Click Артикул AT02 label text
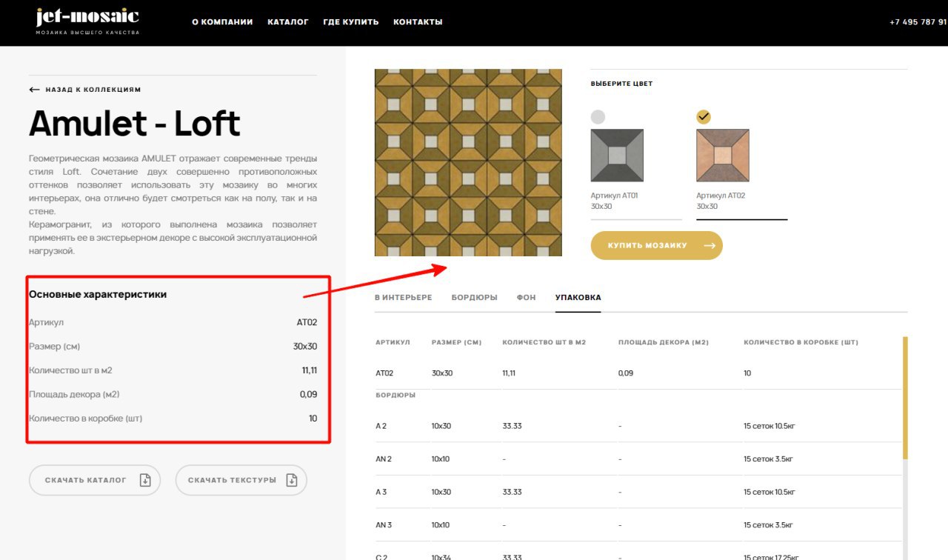 pos(721,196)
